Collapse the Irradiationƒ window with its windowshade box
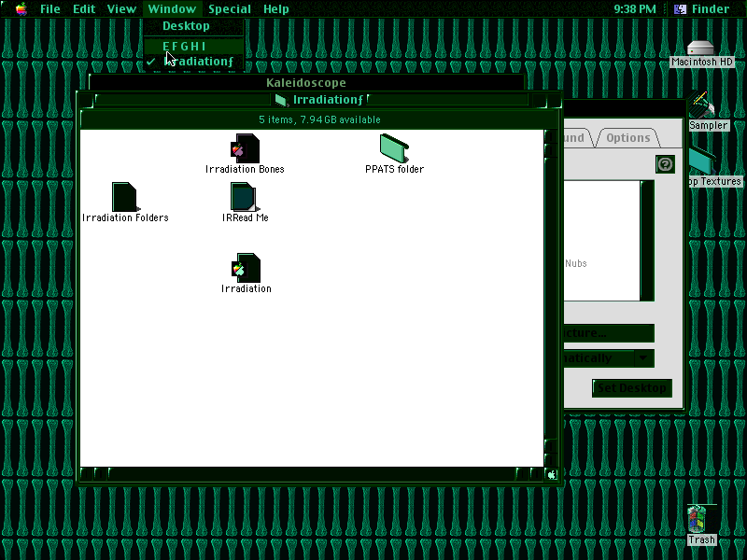The height and width of the screenshot is (560, 747). click(554, 100)
